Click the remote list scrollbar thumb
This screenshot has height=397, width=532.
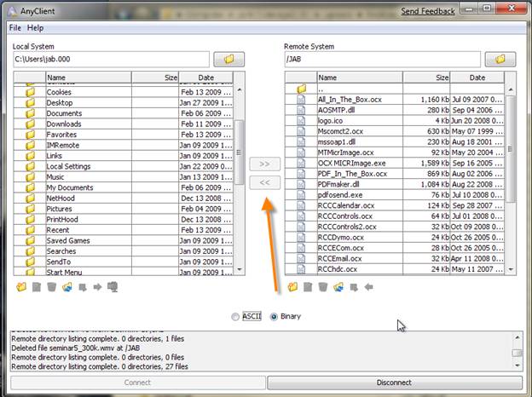[511, 149]
